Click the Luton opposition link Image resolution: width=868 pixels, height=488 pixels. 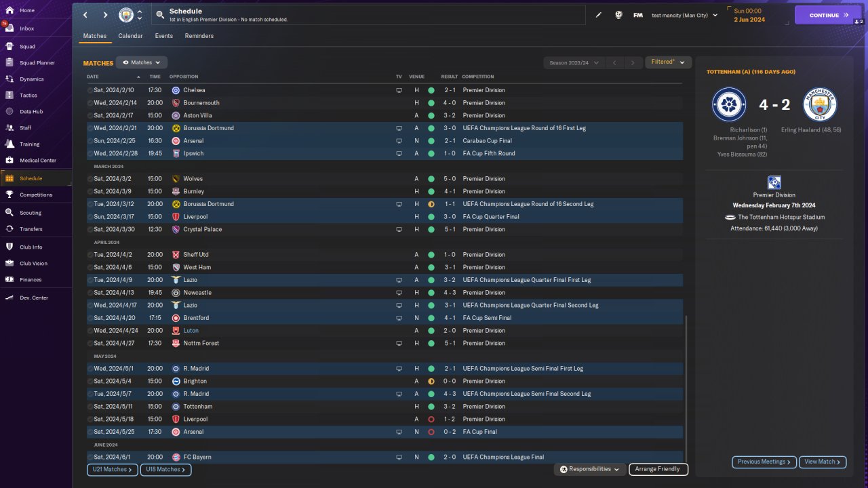click(x=191, y=331)
